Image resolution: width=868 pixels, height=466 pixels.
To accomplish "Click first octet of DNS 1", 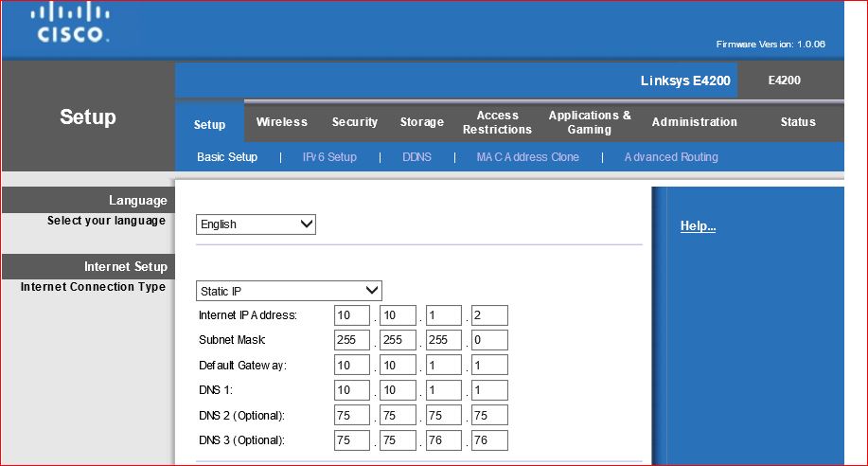I will coord(352,390).
